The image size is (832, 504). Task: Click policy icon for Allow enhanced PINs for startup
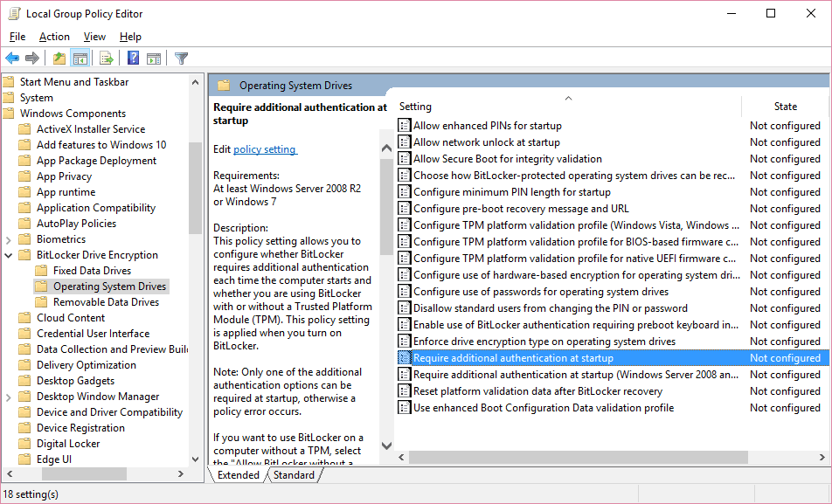(405, 125)
